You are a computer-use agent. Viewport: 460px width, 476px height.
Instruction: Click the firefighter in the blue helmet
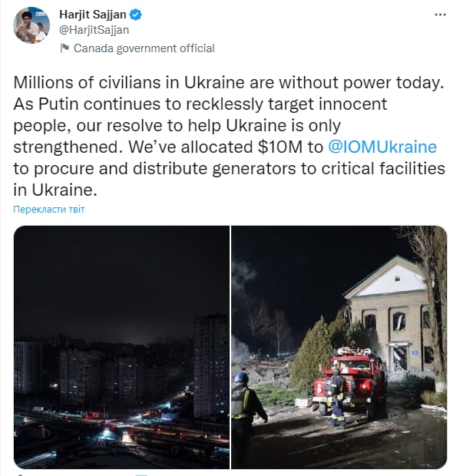click(246, 419)
